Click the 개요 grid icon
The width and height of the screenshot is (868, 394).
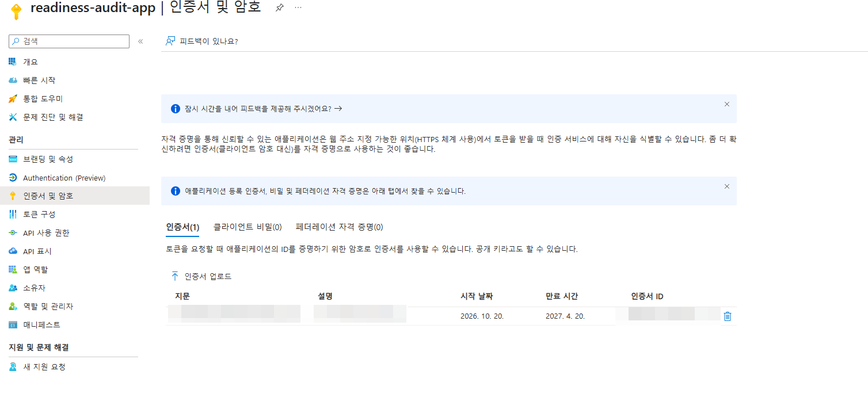pyautogui.click(x=13, y=62)
